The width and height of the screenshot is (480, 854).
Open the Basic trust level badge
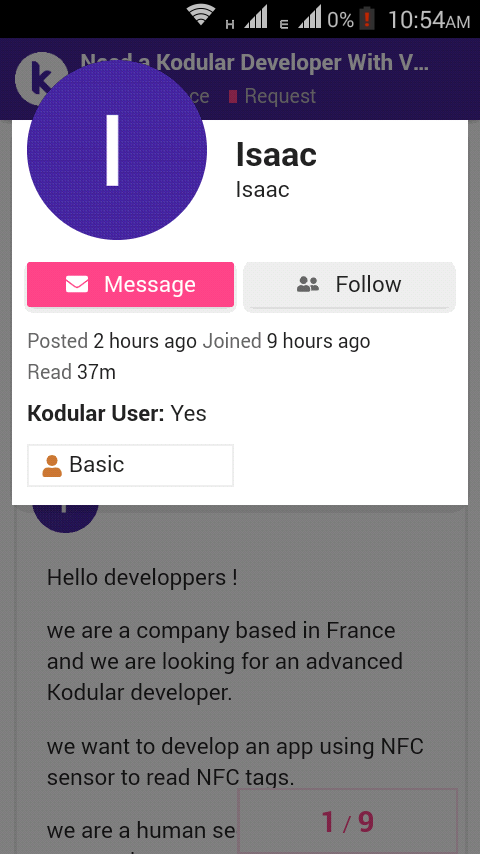(x=130, y=465)
